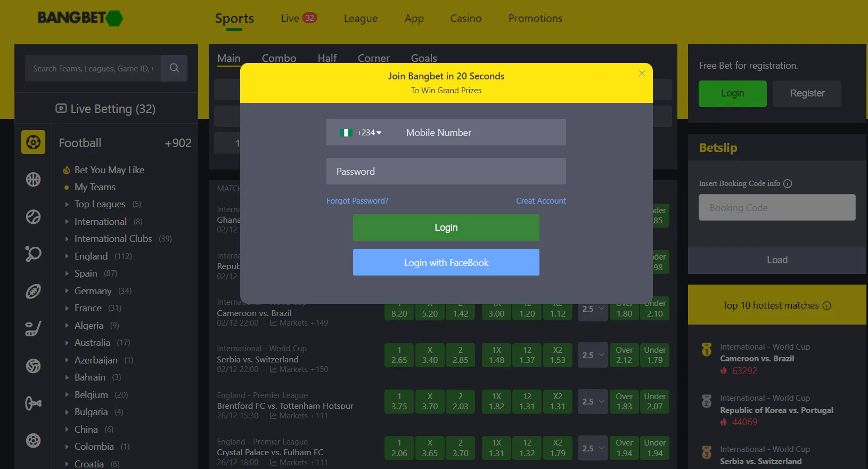Select Under 1.79 for Serbia vs. Switzerland
Image resolution: width=868 pixels, height=469 pixels.
click(655, 355)
